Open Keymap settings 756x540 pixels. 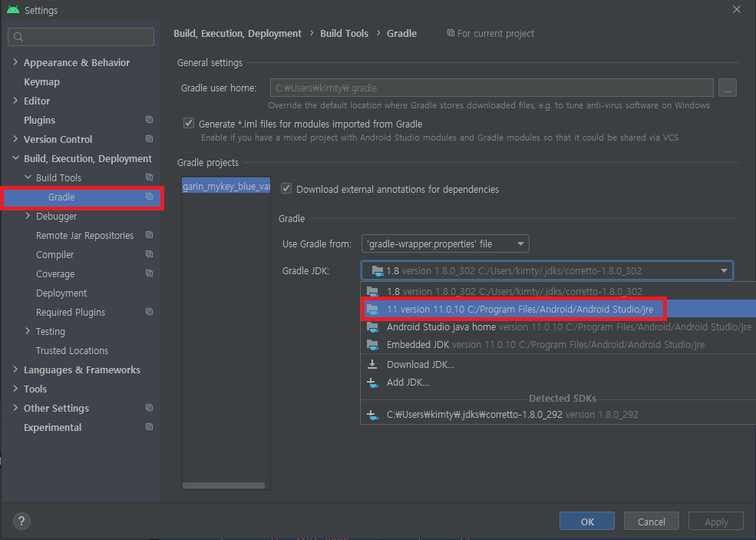tap(42, 81)
